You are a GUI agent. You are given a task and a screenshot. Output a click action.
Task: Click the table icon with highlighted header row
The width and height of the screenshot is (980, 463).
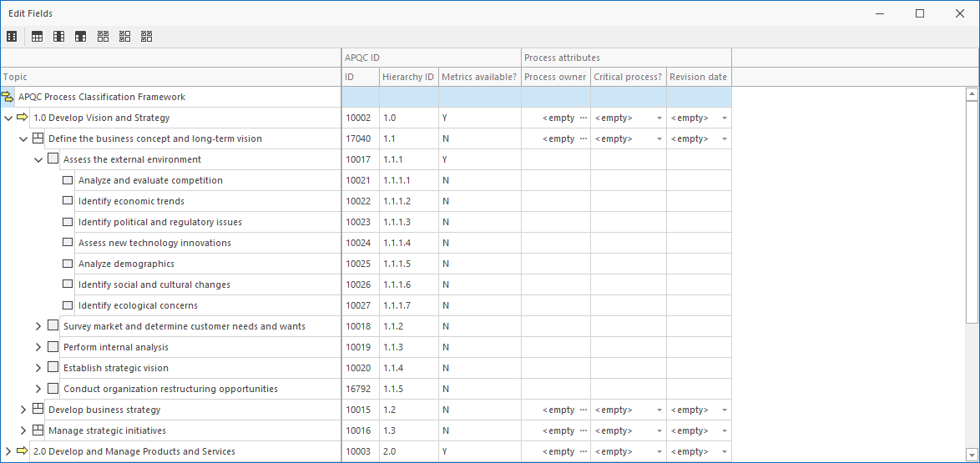pyautogui.click(x=37, y=37)
